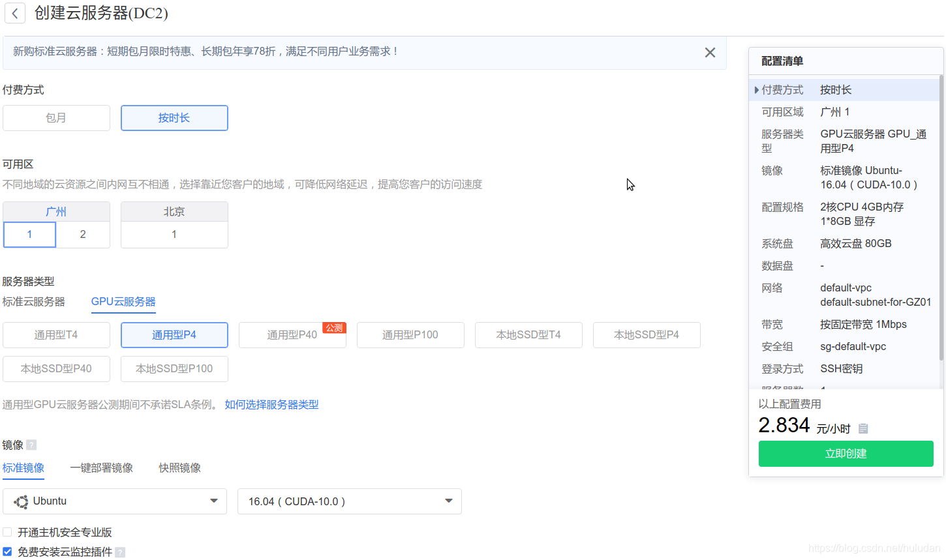946x560 pixels.
Task: Select 本地SSD型P40 server type
Action: pyautogui.click(x=56, y=369)
